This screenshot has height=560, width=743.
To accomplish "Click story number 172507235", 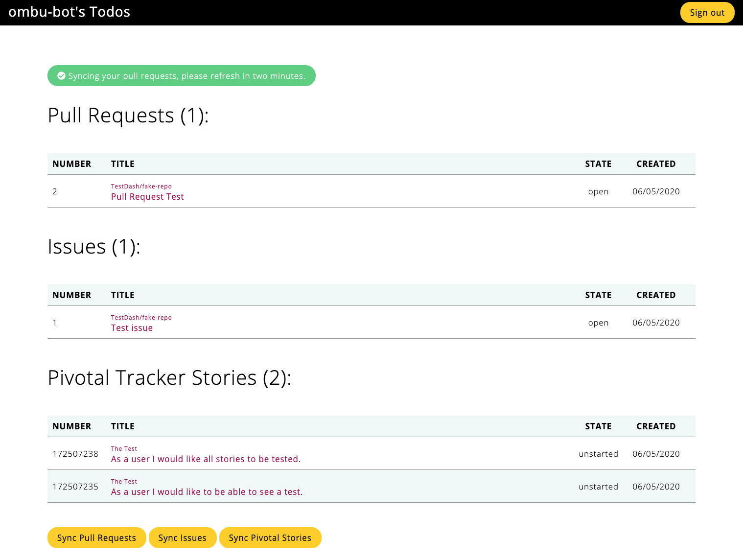I will click(75, 487).
